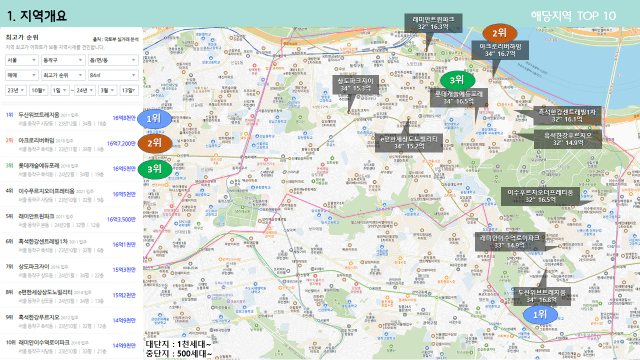Open the 매매 transaction type dropdown

pyautogui.click(x=22, y=75)
